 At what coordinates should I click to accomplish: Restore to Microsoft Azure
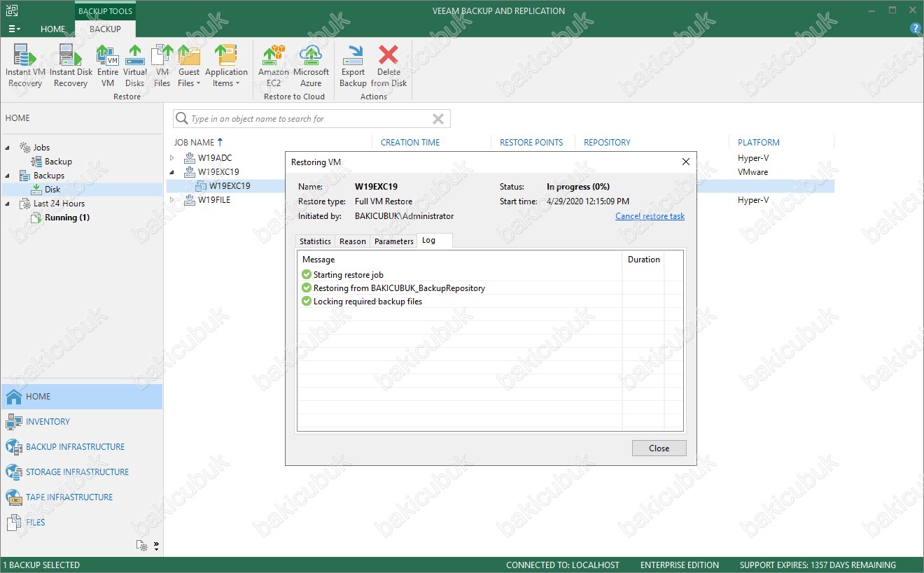pyautogui.click(x=311, y=66)
